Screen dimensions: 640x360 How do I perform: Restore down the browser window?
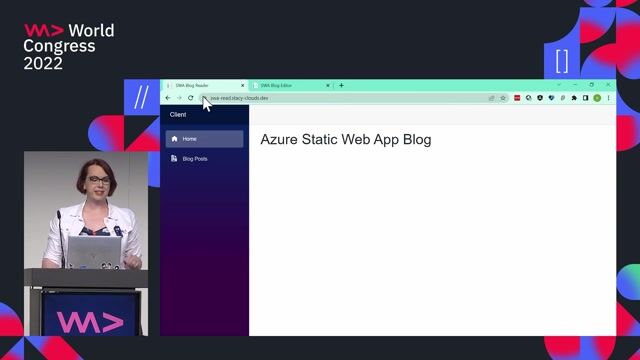pyautogui.click(x=591, y=85)
